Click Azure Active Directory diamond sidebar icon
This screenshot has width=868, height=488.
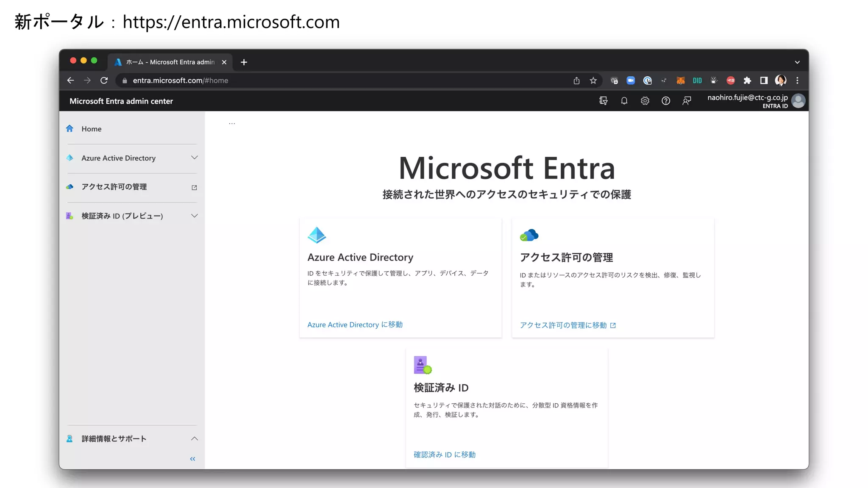tap(70, 158)
